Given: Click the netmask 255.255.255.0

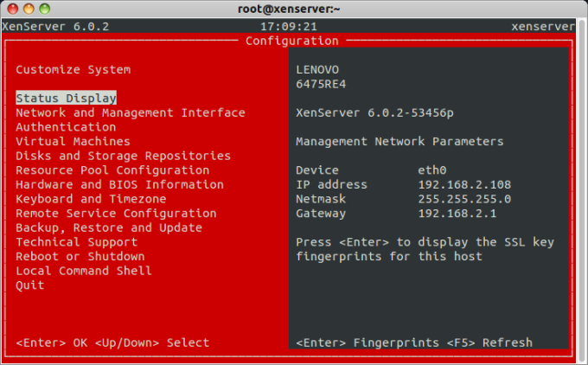Looking at the screenshot, I should 464,199.
